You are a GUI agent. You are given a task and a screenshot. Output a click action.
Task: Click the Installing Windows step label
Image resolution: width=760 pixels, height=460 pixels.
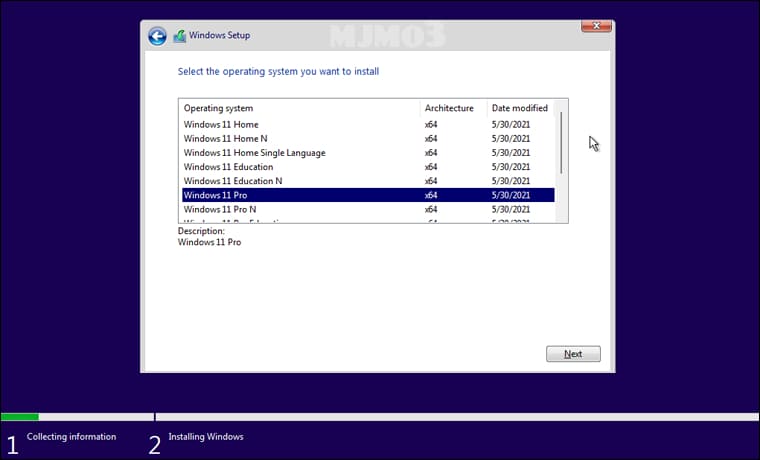click(x=206, y=437)
